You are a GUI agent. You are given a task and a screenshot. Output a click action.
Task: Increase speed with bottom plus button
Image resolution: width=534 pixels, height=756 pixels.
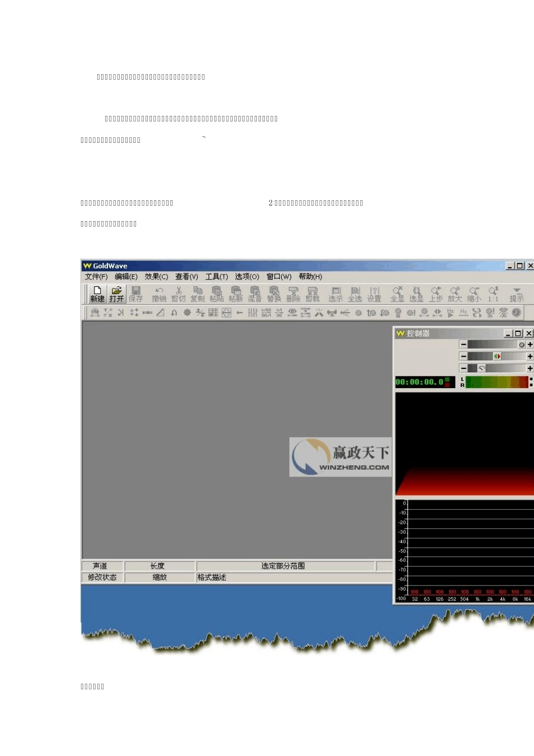[530, 368]
